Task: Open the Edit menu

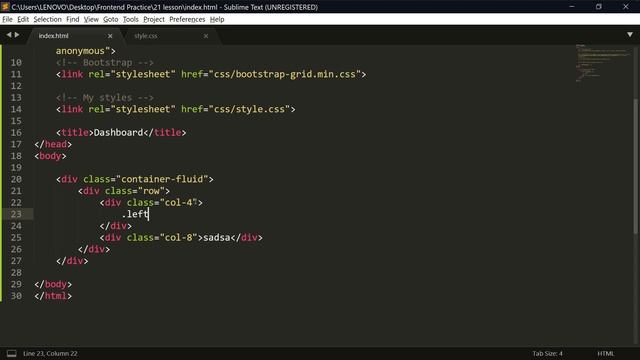Action: [x=23, y=19]
